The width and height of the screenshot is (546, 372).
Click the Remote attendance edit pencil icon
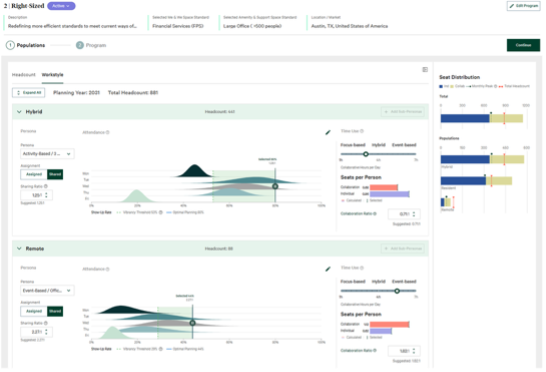[x=328, y=269]
